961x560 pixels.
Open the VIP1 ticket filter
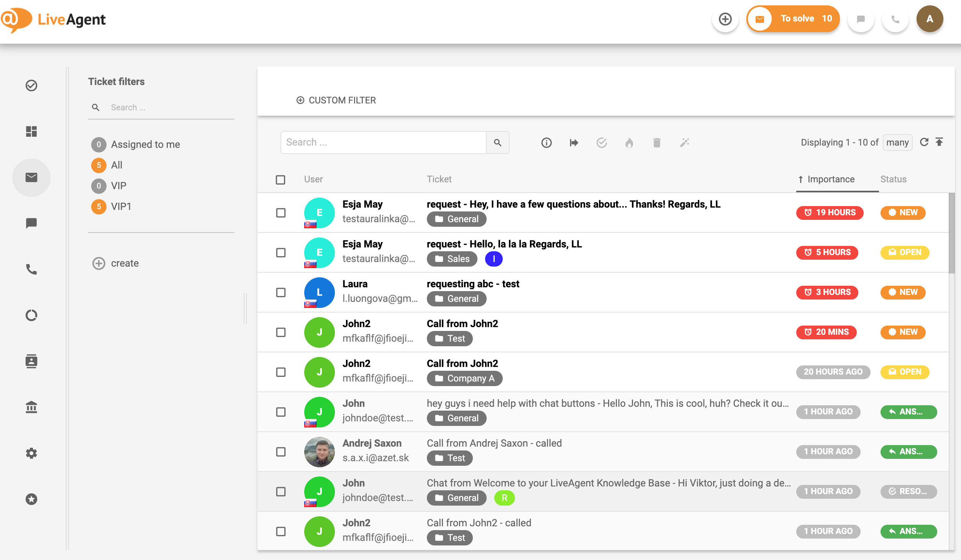point(121,206)
